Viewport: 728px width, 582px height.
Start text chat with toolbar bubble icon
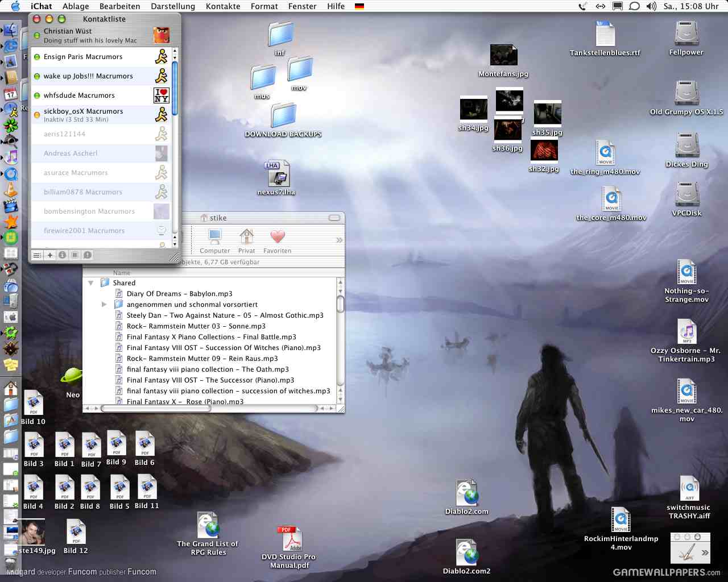click(88, 255)
